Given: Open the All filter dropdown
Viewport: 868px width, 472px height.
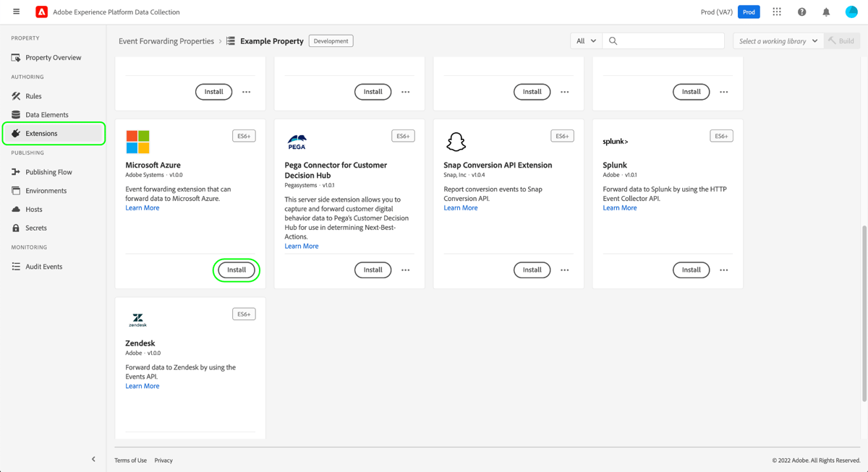Looking at the screenshot, I should 585,40.
